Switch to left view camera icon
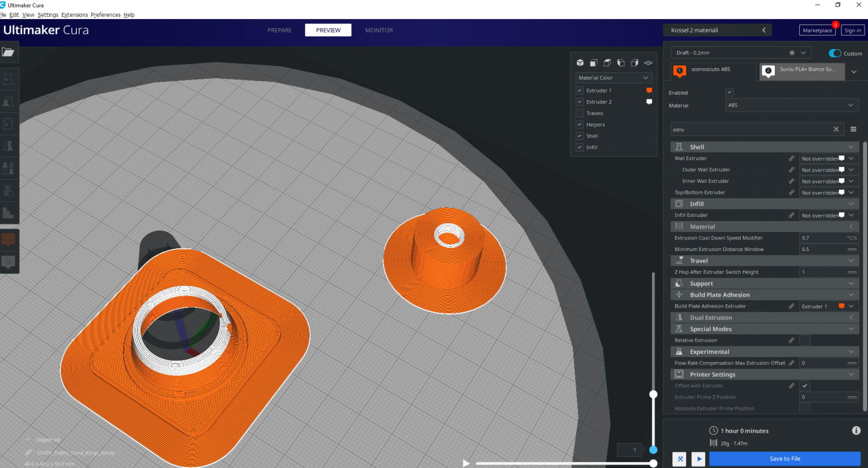 point(620,62)
